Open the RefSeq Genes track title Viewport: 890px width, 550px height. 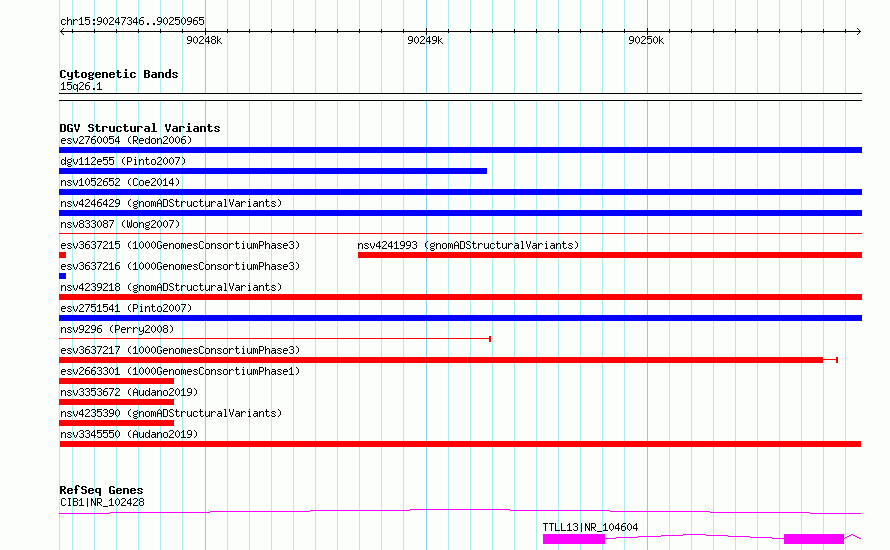click(101, 490)
